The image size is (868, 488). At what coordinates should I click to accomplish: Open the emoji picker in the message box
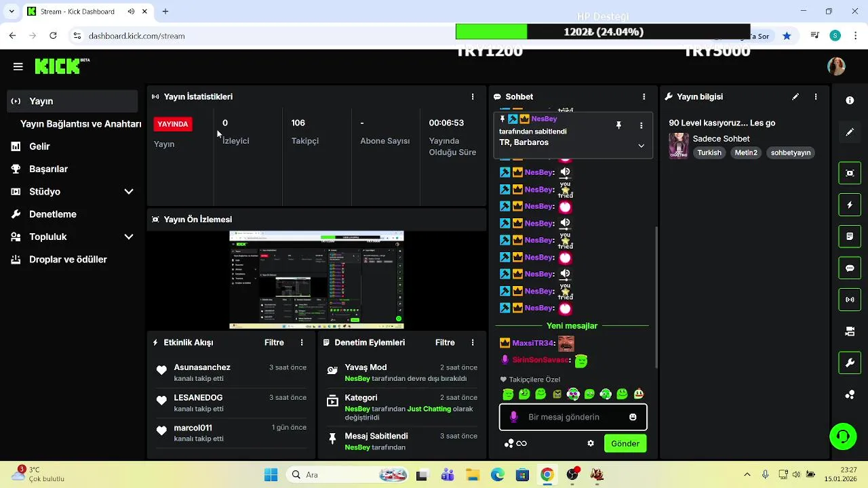pyautogui.click(x=633, y=418)
